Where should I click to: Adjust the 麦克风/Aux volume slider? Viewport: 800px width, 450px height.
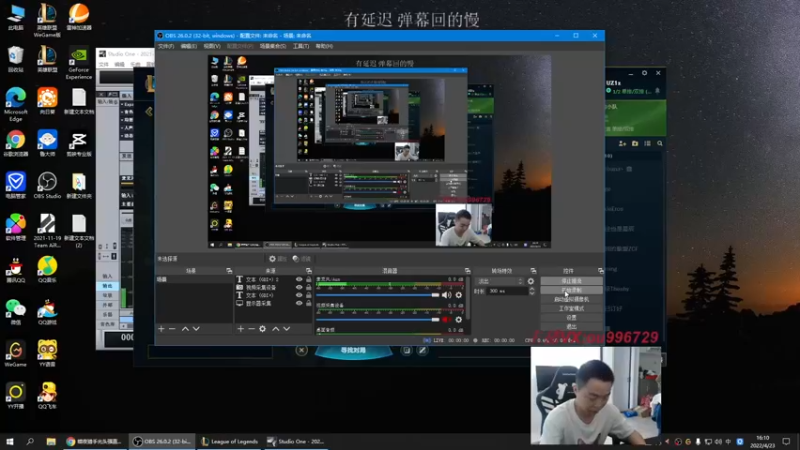tap(378, 295)
